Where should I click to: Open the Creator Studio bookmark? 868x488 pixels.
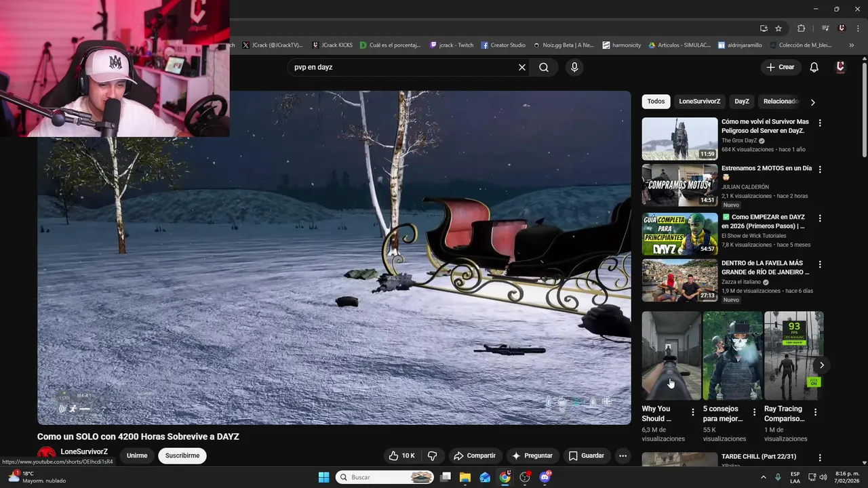coord(503,45)
